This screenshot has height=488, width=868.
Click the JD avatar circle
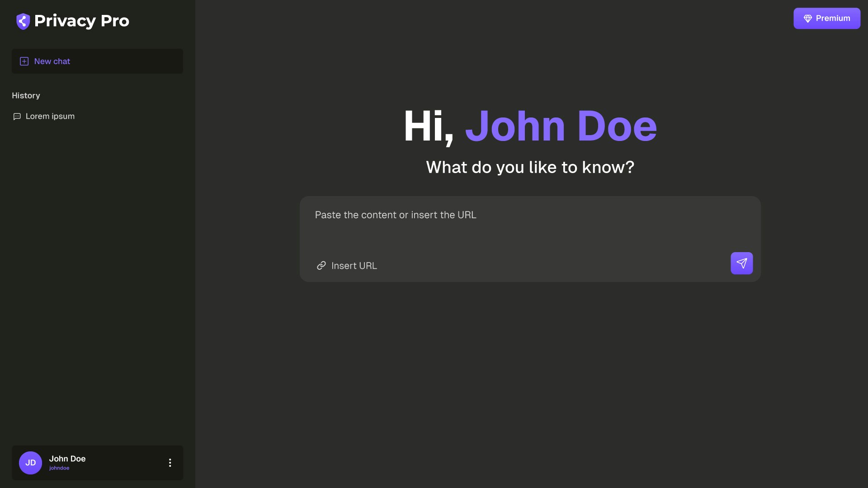(x=30, y=463)
